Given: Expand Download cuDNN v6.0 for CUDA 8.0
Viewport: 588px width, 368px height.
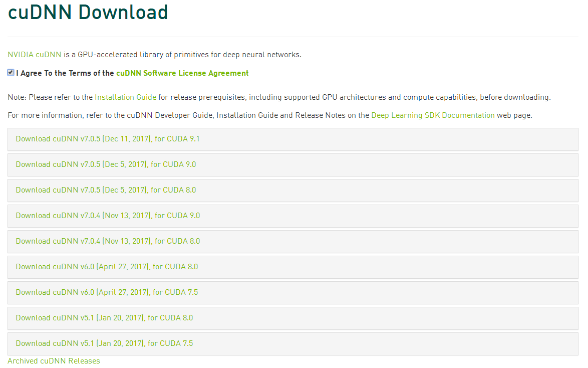Looking at the screenshot, I should tap(293, 267).
